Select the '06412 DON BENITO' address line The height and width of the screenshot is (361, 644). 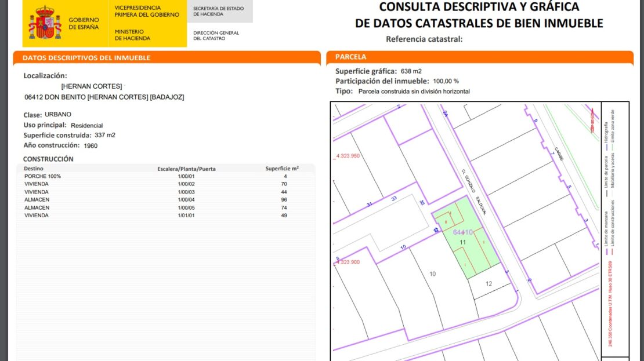104,97
